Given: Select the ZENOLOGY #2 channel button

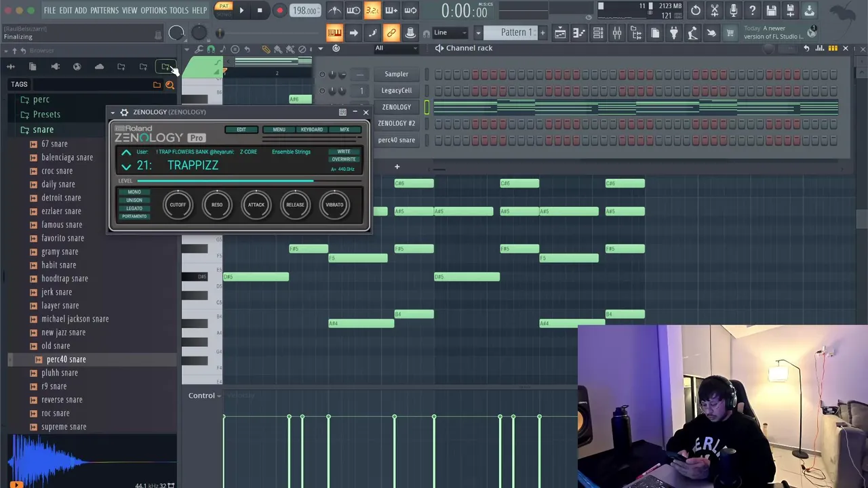Looking at the screenshot, I should pos(396,123).
